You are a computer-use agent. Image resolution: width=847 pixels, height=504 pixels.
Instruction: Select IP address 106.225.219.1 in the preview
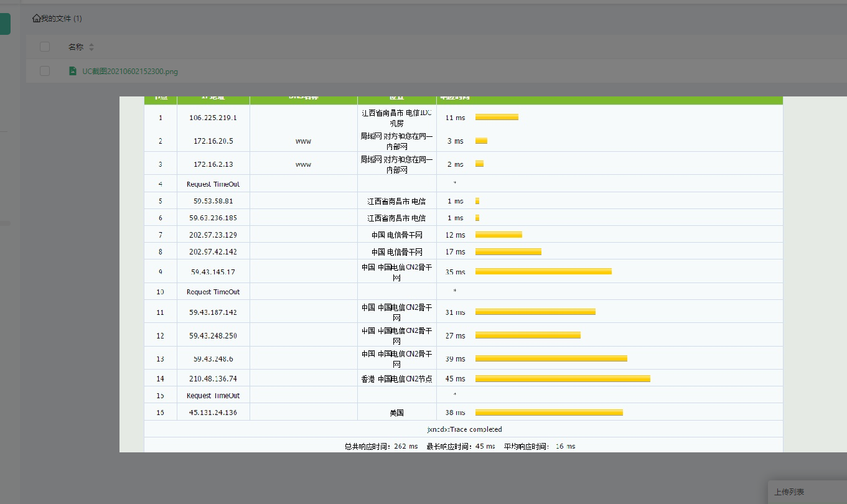click(213, 117)
